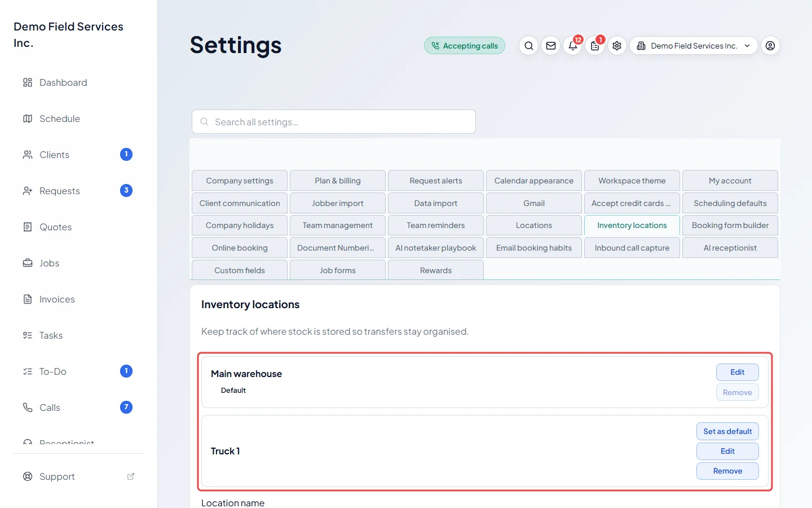Switch to Scheduling defaults tab
The width and height of the screenshot is (812, 508).
[730, 203]
